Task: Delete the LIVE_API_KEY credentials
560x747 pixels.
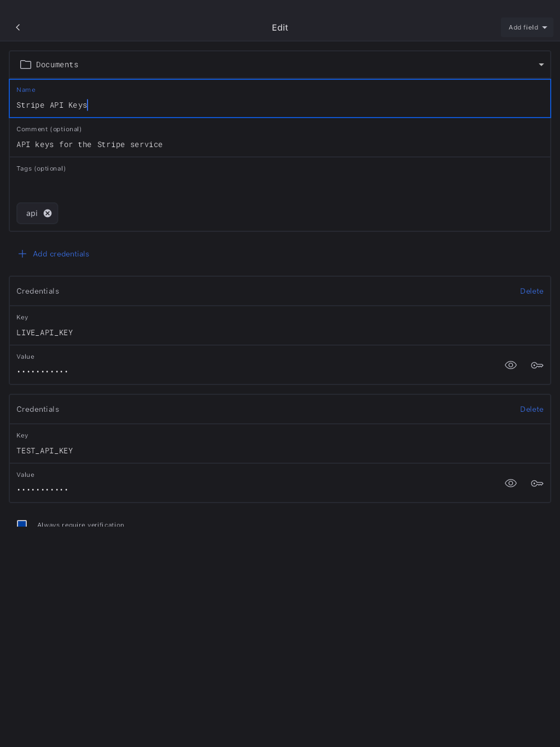Action: [532, 291]
